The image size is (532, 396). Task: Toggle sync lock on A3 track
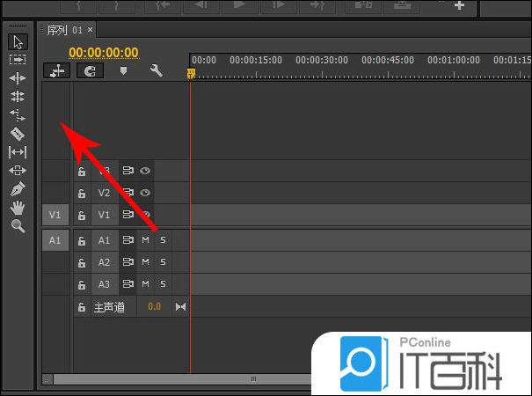point(128,283)
